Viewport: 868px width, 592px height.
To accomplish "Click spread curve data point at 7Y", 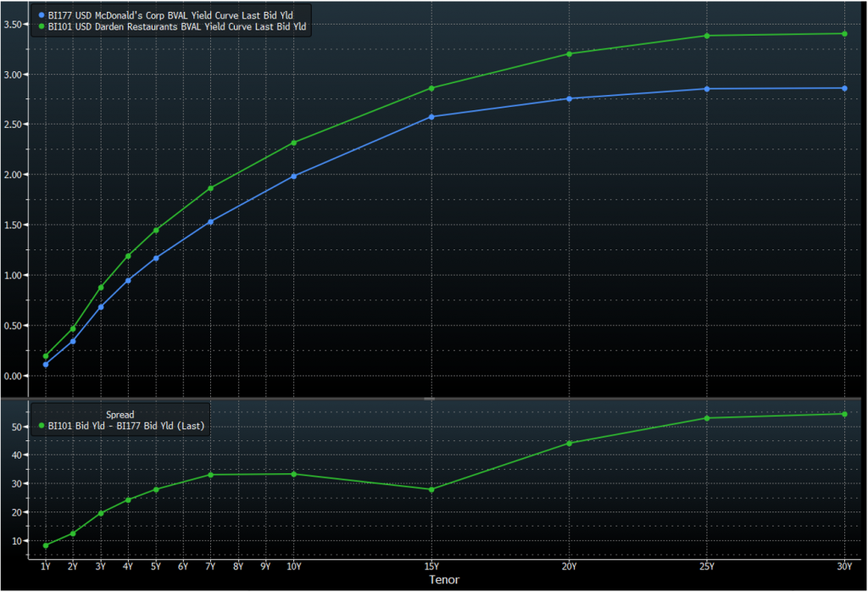I will (x=210, y=475).
